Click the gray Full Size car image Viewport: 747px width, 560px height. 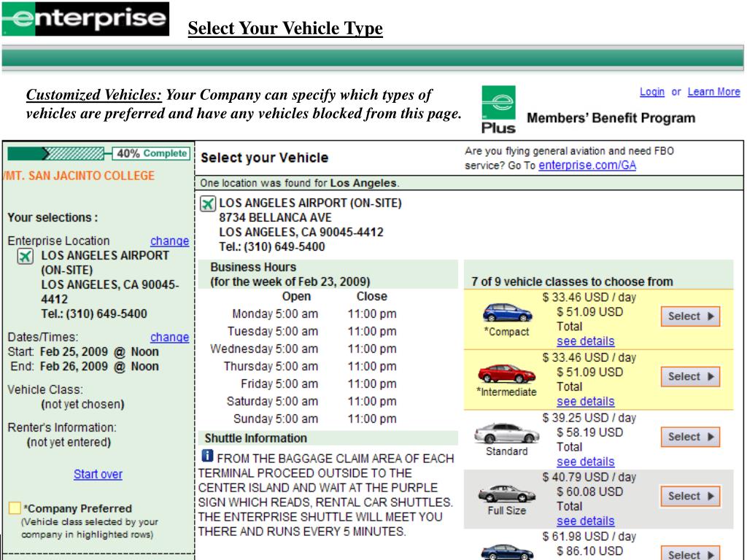pos(507,494)
